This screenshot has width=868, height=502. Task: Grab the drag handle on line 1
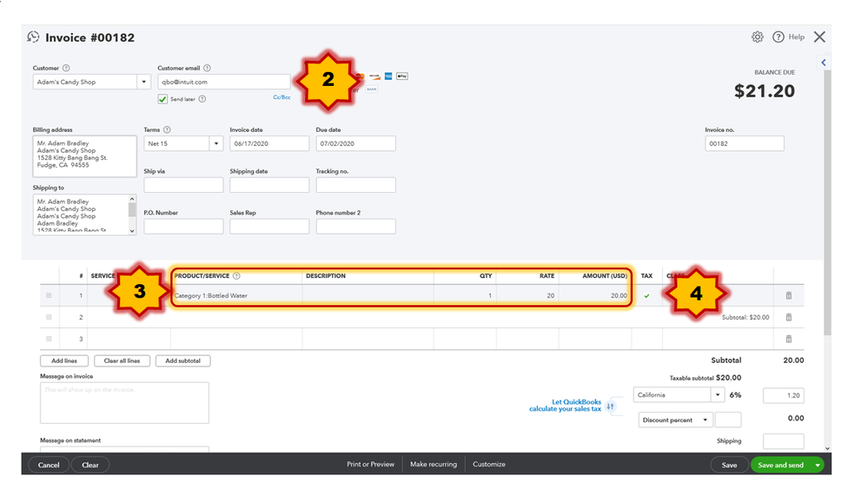(49, 295)
